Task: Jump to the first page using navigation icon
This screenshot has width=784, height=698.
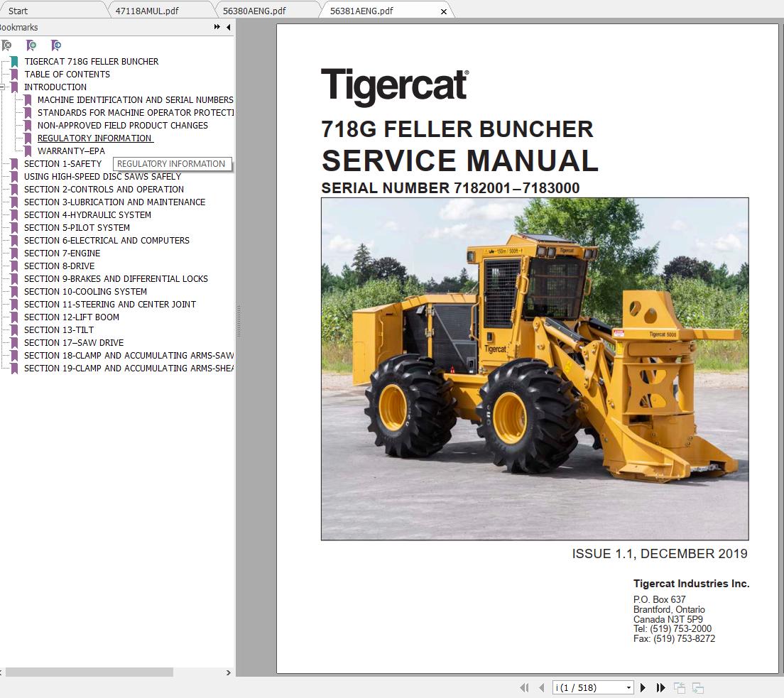Action: pyautogui.click(x=525, y=687)
